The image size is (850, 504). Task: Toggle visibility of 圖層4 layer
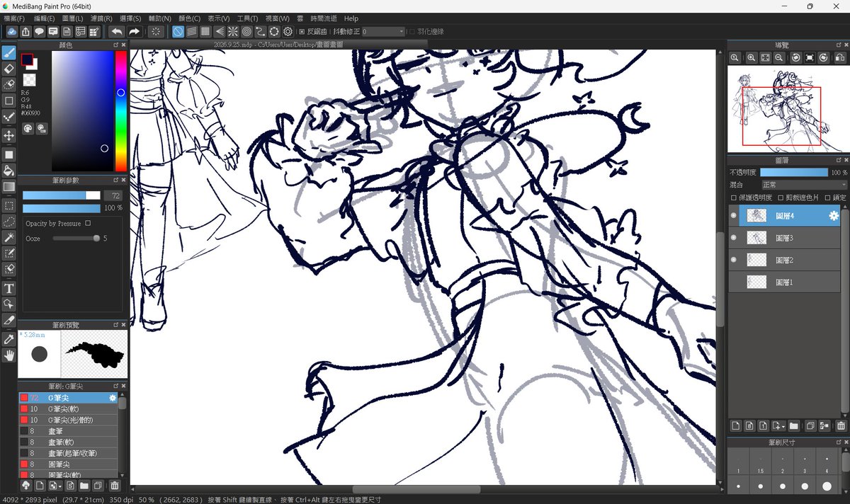point(734,216)
